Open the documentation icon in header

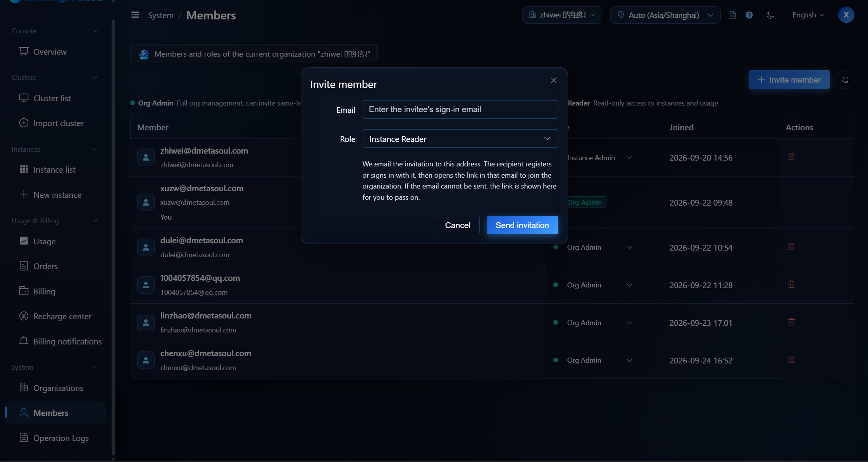(x=732, y=15)
